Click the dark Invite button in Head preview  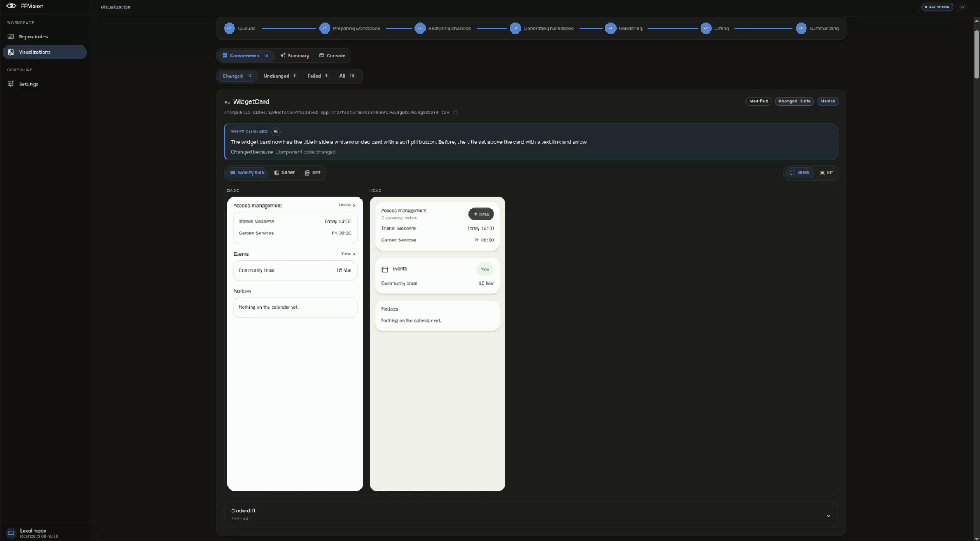481,213
